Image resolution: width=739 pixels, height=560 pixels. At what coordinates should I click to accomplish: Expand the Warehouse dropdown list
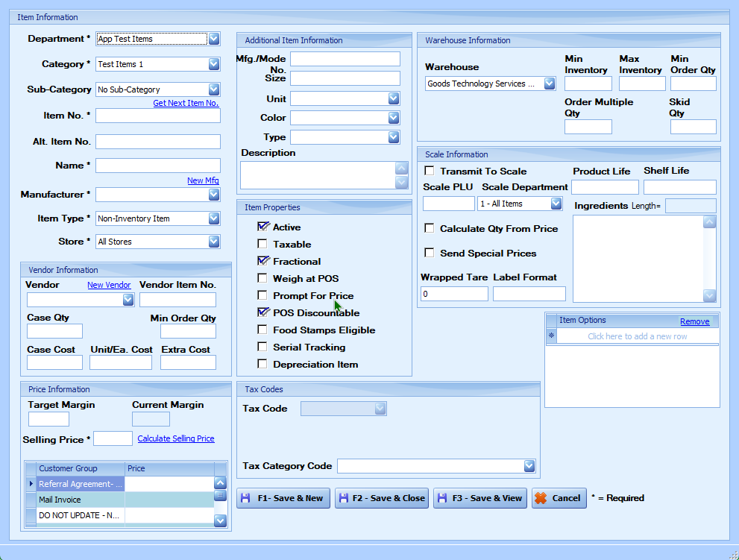(x=550, y=84)
